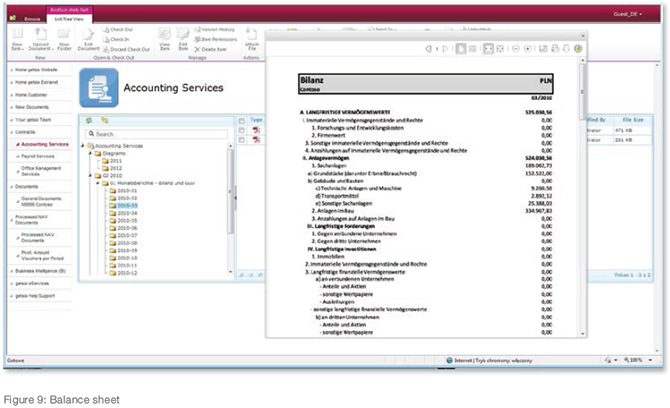The width and height of the screenshot is (670, 408).
Task: Click the site icon left of Browse
Action: tap(13, 18)
